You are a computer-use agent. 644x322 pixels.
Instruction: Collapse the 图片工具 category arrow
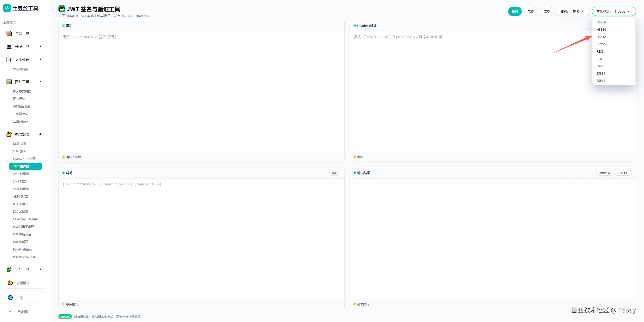40,82
